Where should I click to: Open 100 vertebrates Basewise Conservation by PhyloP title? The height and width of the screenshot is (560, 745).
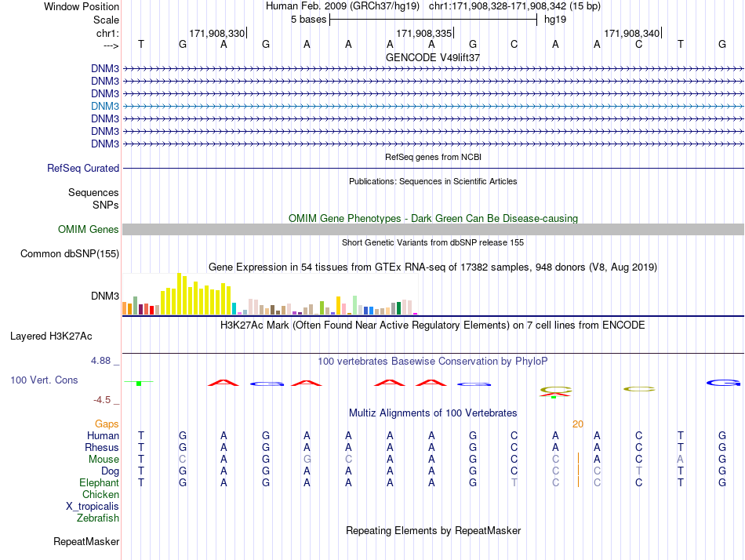(433, 362)
